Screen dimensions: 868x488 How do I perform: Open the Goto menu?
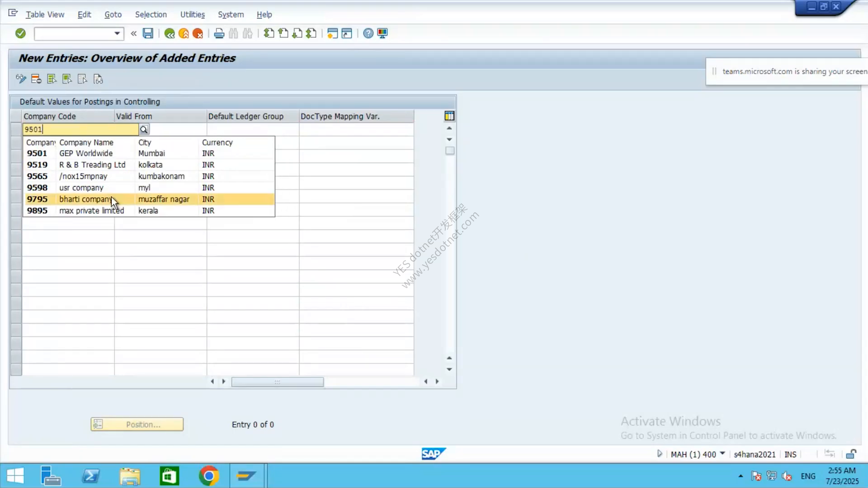coord(113,14)
